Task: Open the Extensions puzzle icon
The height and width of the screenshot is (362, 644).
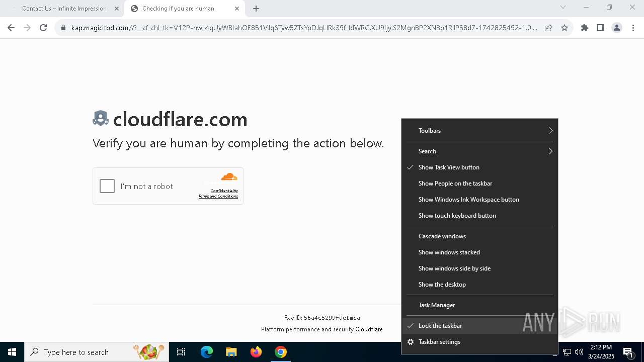Action: [x=585, y=28]
